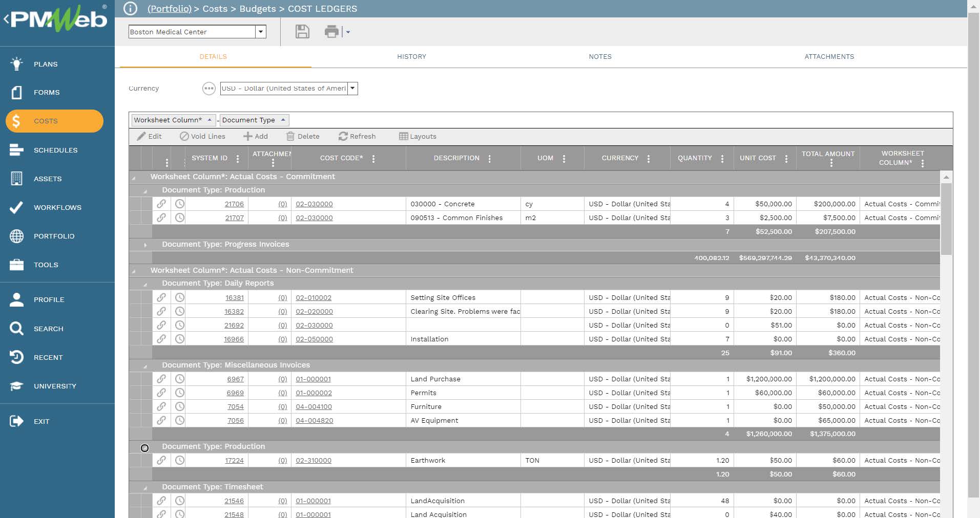Switch to the Attachments tab
This screenshot has height=518, width=980.
point(829,57)
